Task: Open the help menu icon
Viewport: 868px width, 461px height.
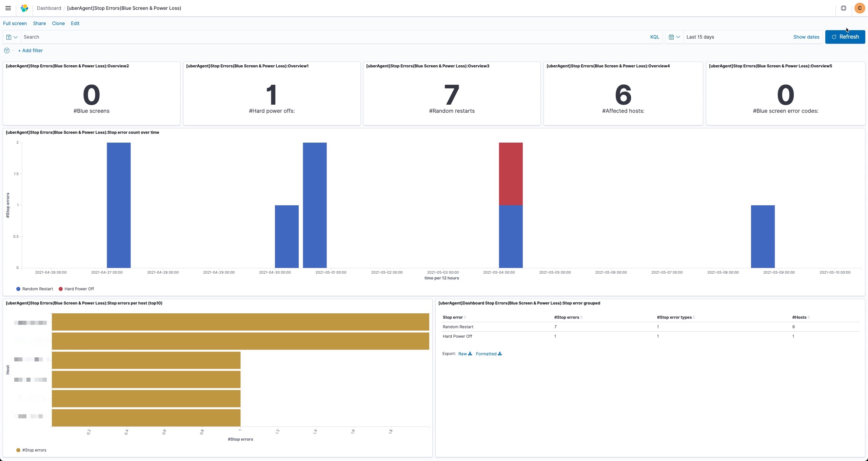Action: click(844, 8)
